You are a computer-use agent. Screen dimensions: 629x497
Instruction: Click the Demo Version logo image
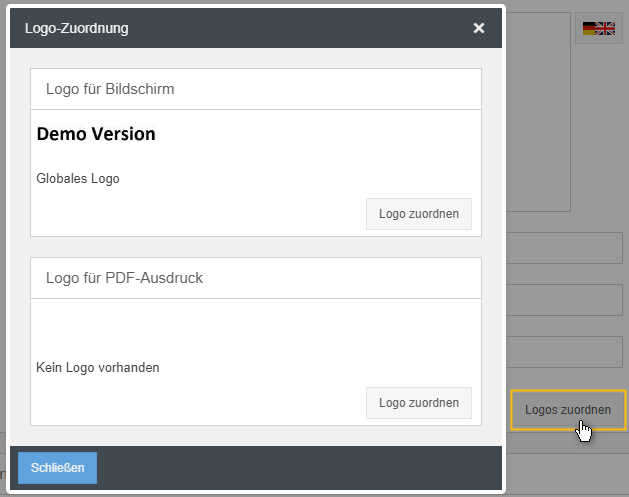96,134
